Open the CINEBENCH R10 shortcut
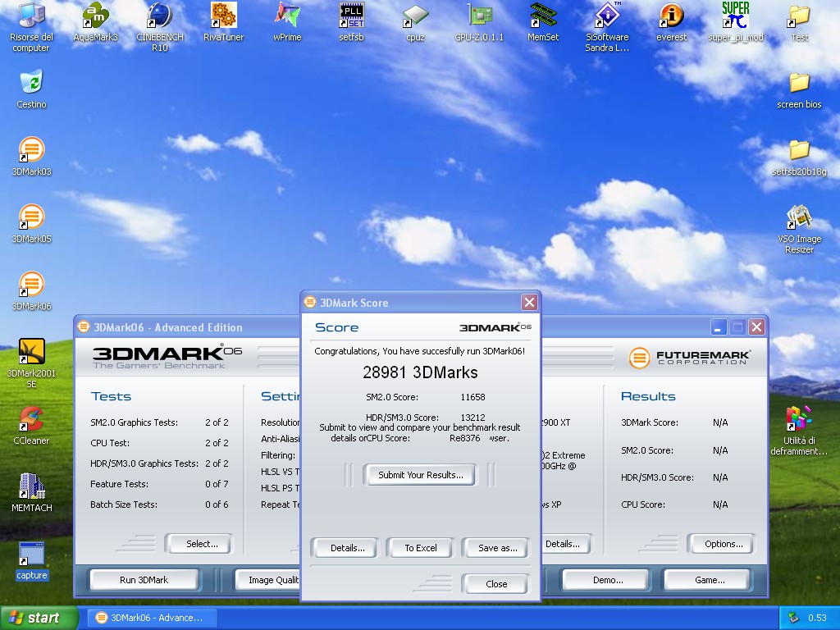 point(160,26)
